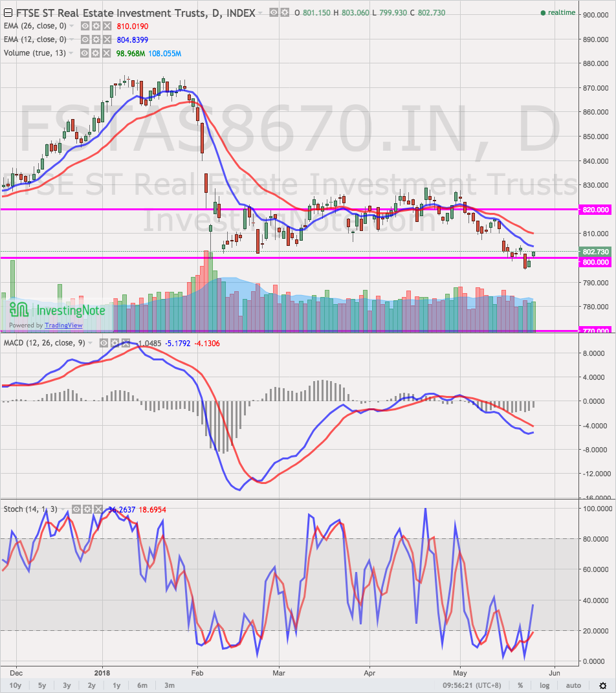
Task: Remove the EMA 12 indicator with X
Action: point(105,39)
